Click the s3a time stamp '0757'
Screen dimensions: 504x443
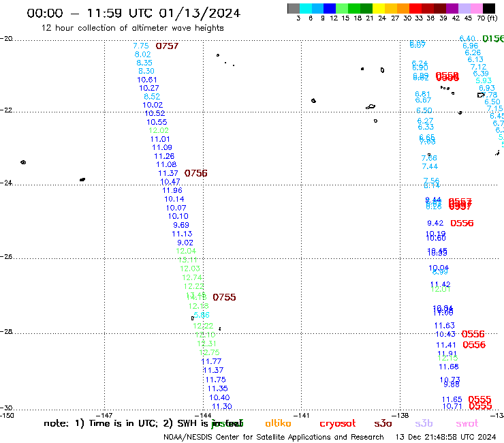(167, 46)
